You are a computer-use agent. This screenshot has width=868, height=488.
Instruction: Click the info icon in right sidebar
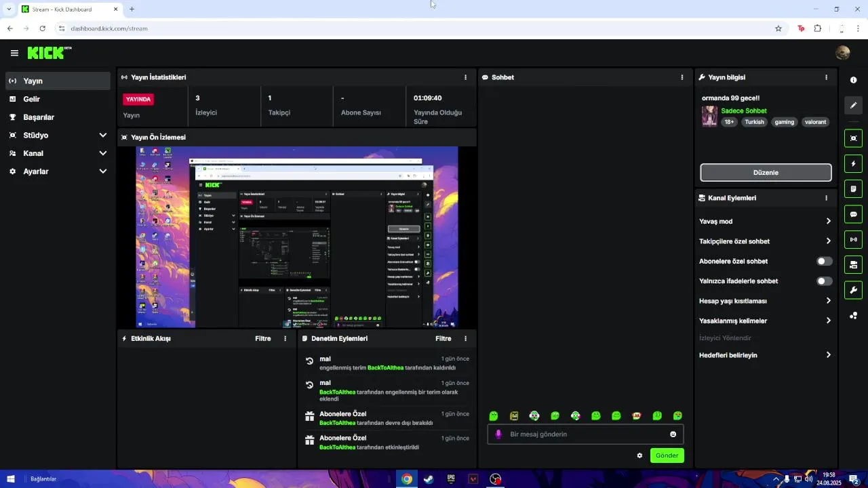click(x=853, y=80)
